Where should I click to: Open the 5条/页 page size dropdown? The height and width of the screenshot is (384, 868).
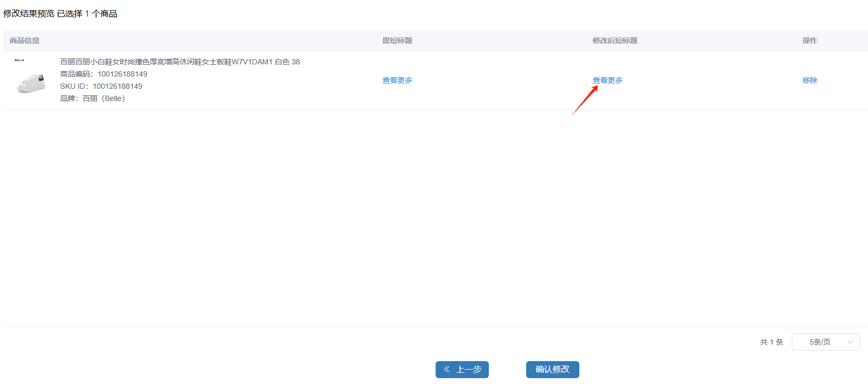825,342
